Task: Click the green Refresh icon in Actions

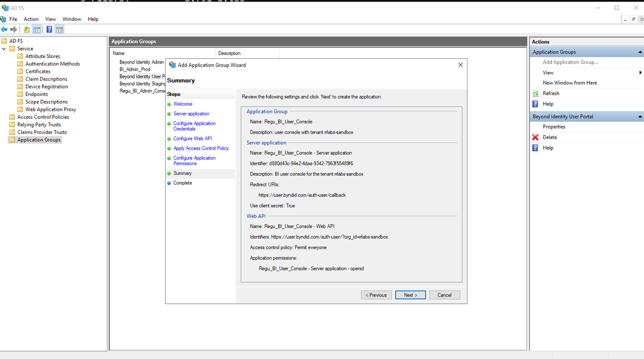Action: click(535, 94)
